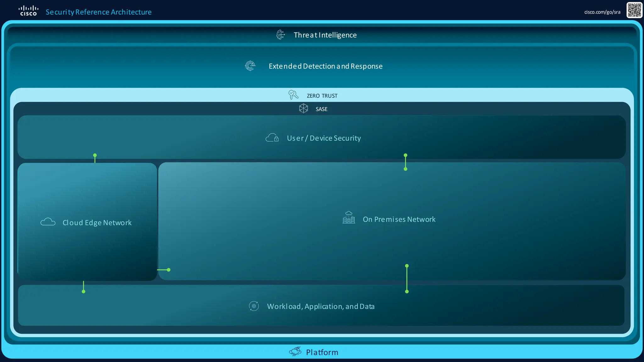This screenshot has height=362, width=644.
Task: Click the Workload, Application, and Data gear icon
Action: click(x=254, y=306)
